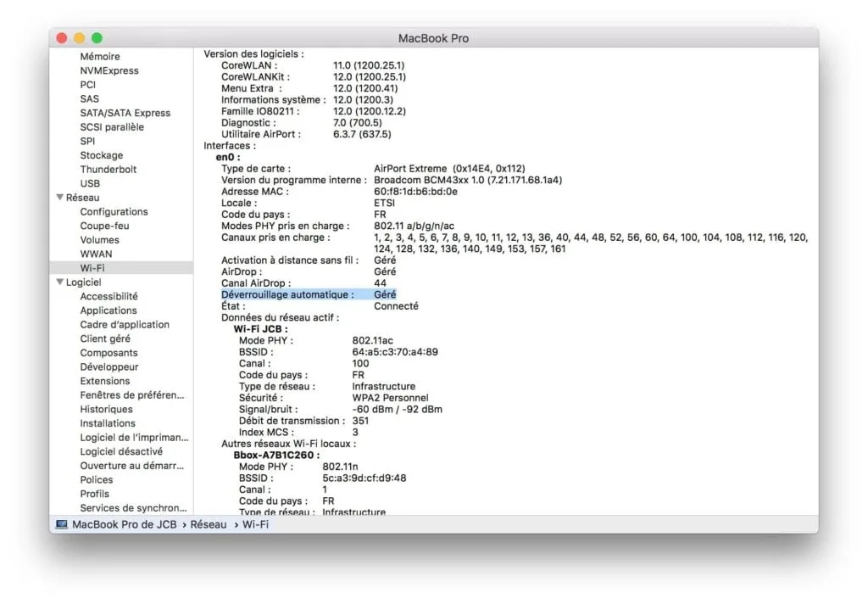Select the Réseau category label
868x604 pixels.
click(x=82, y=198)
